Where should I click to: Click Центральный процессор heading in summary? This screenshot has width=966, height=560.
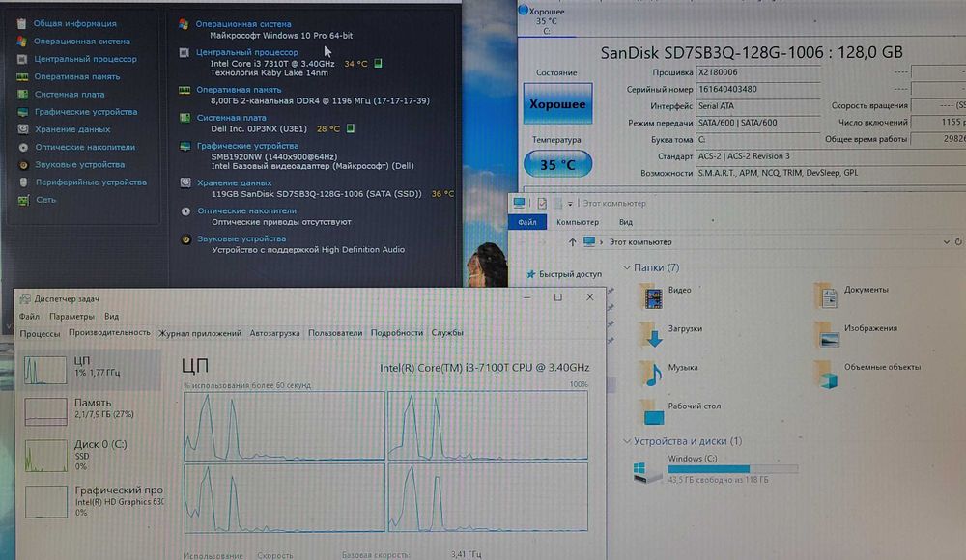tap(247, 52)
